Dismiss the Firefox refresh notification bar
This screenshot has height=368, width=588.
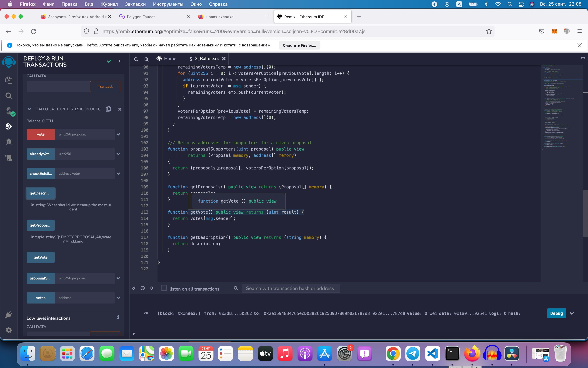pos(579,45)
